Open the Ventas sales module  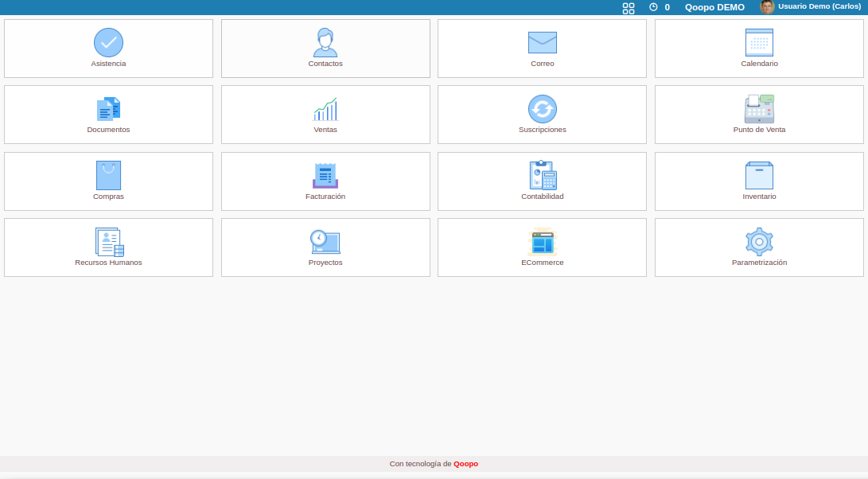pos(325,114)
